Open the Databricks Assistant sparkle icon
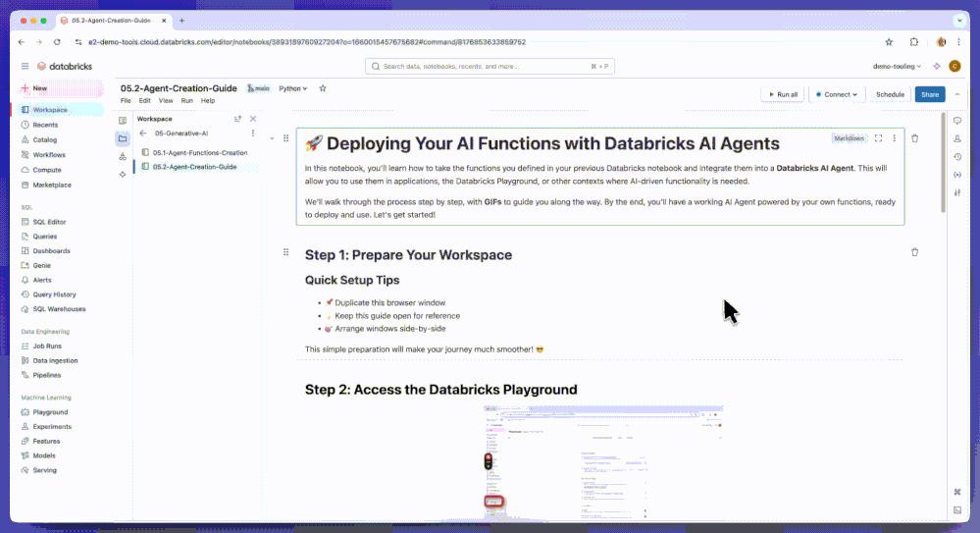The height and width of the screenshot is (533, 980). (937, 66)
